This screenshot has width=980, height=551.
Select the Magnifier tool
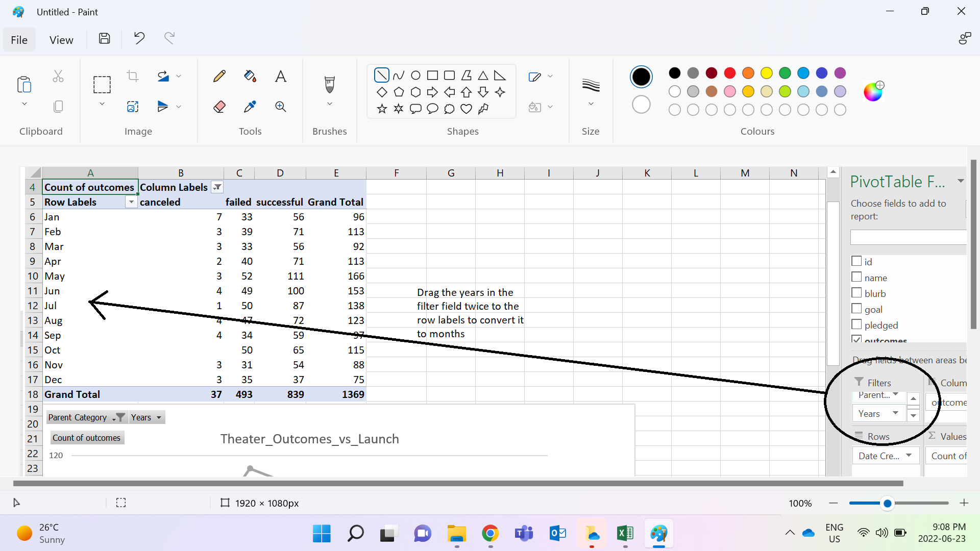[x=281, y=107]
